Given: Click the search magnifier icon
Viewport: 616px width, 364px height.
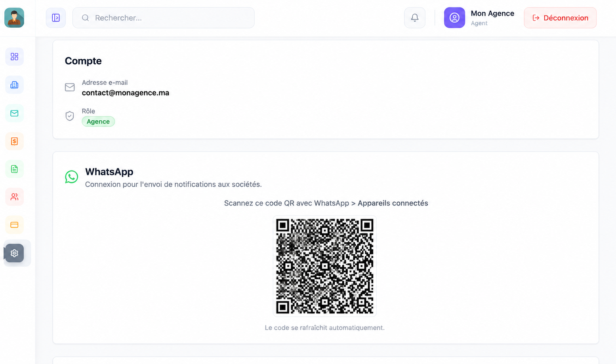Looking at the screenshot, I should coord(85,18).
